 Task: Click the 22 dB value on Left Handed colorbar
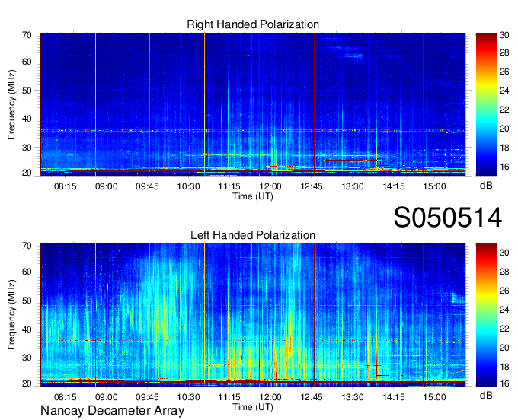coord(504,329)
